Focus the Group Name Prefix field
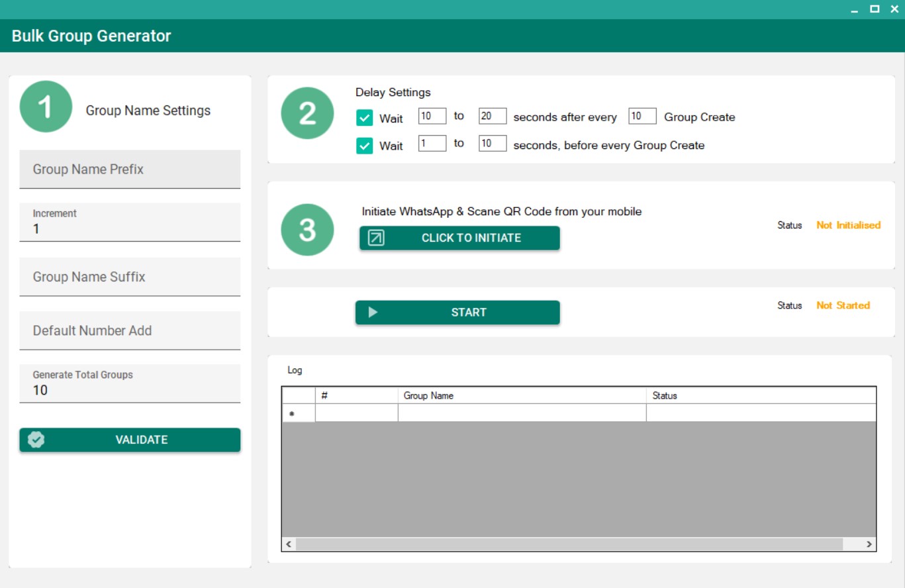905x588 pixels. click(x=130, y=170)
